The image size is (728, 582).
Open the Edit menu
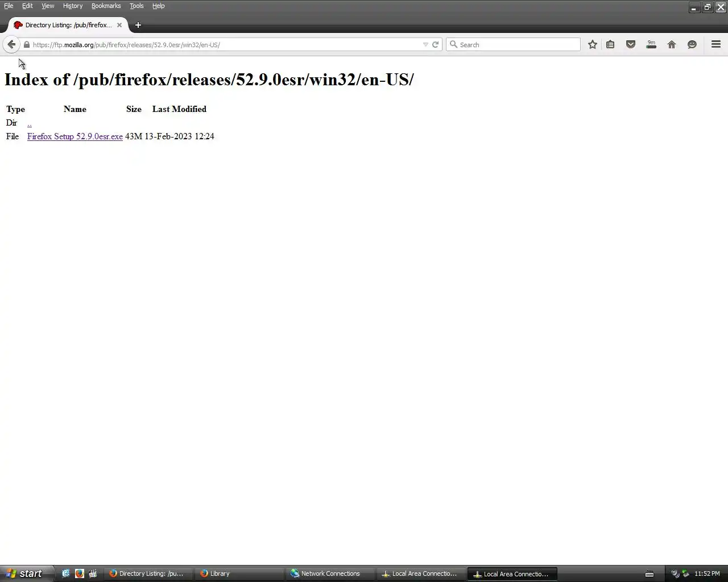click(27, 6)
